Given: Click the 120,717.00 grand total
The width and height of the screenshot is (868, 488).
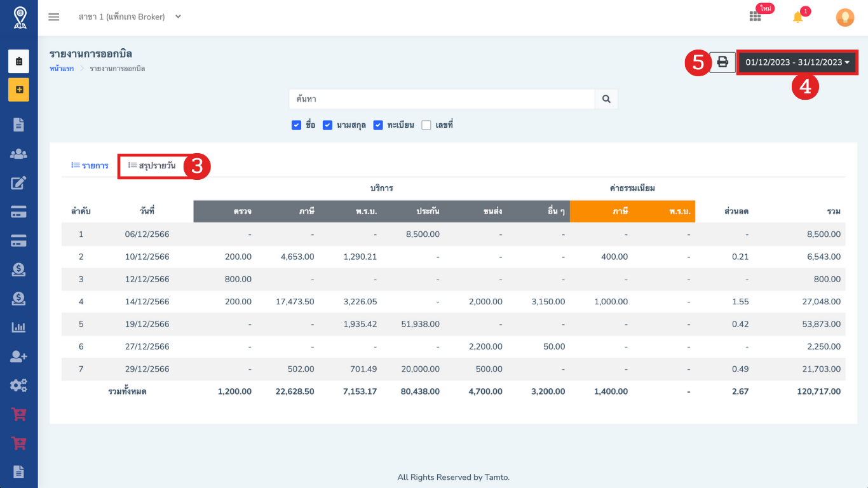Looking at the screenshot, I should click(x=818, y=391).
